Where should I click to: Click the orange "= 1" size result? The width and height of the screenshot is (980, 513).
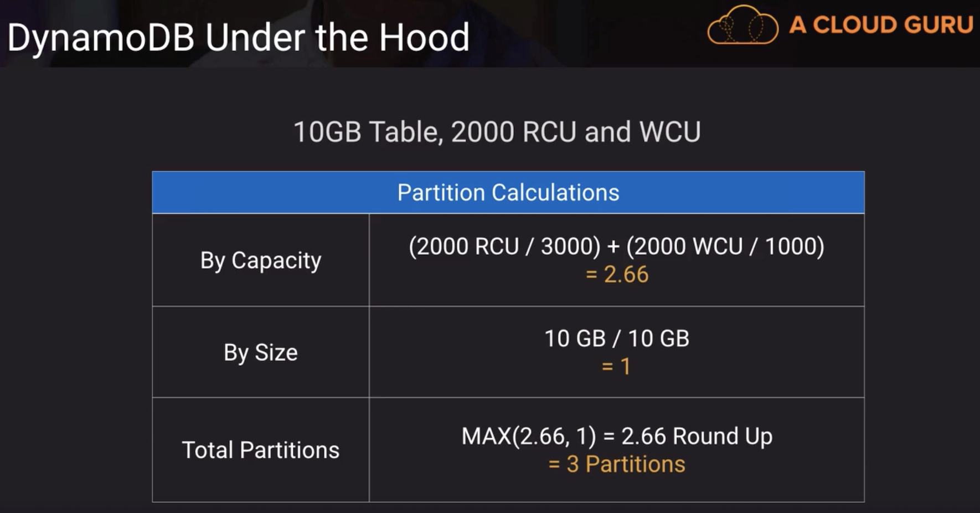[x=616, y=367]
